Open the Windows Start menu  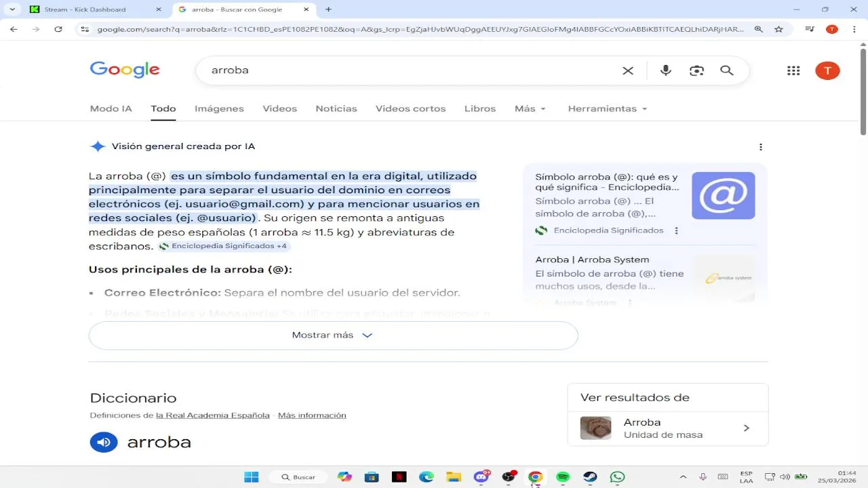(x=252, y=477)
